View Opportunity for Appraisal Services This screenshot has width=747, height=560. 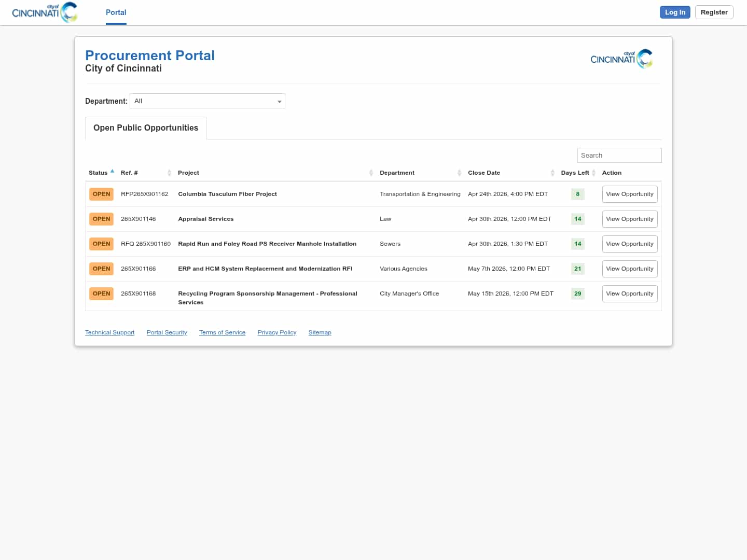pos(629,219)
